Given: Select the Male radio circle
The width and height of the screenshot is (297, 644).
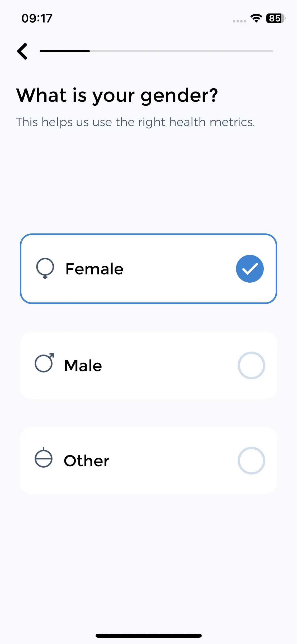Looking at the screenshot, I should coord(251,365).
